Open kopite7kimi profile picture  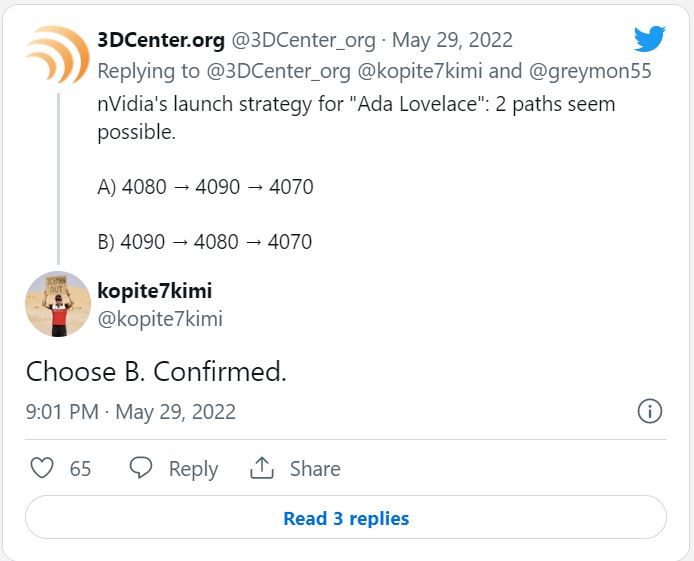tap(58, 304)
